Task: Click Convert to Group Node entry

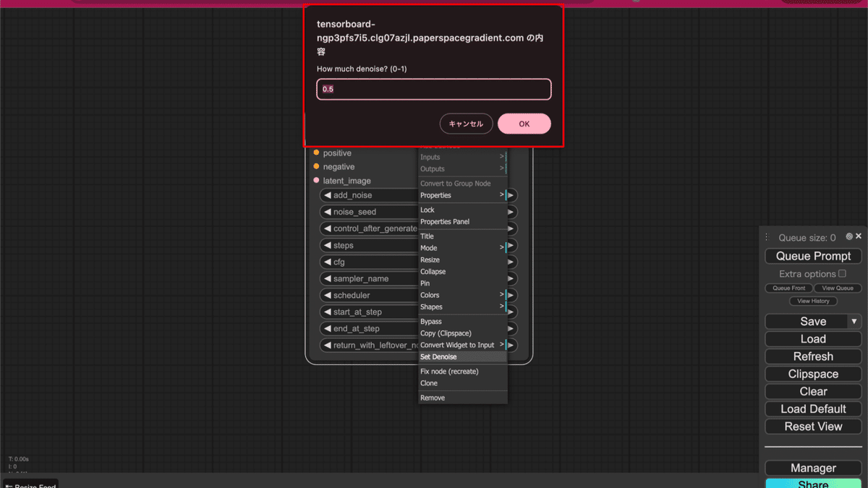Action: [x=463, y=184]
